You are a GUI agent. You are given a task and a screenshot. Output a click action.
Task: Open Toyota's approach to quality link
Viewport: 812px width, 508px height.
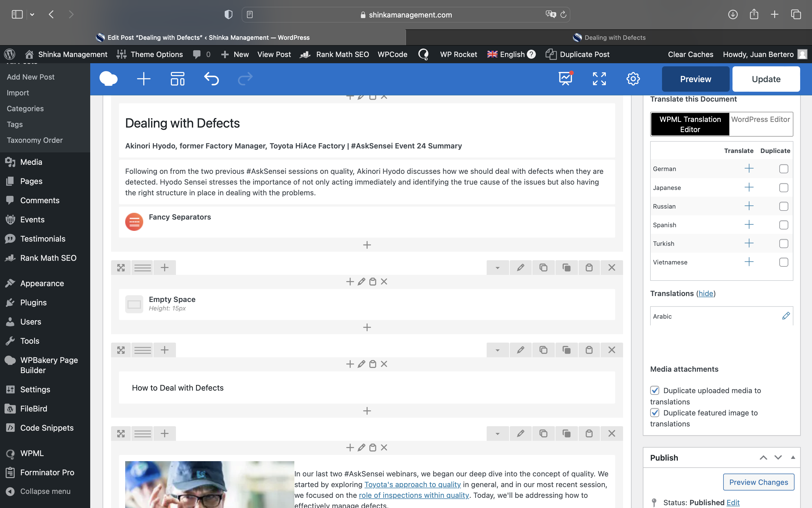[x=412, y=485]
